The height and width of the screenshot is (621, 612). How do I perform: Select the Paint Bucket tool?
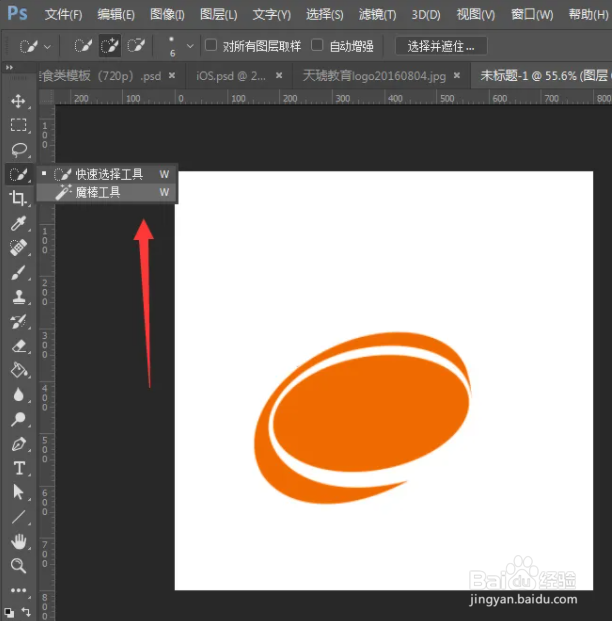[x=18, y=370]
